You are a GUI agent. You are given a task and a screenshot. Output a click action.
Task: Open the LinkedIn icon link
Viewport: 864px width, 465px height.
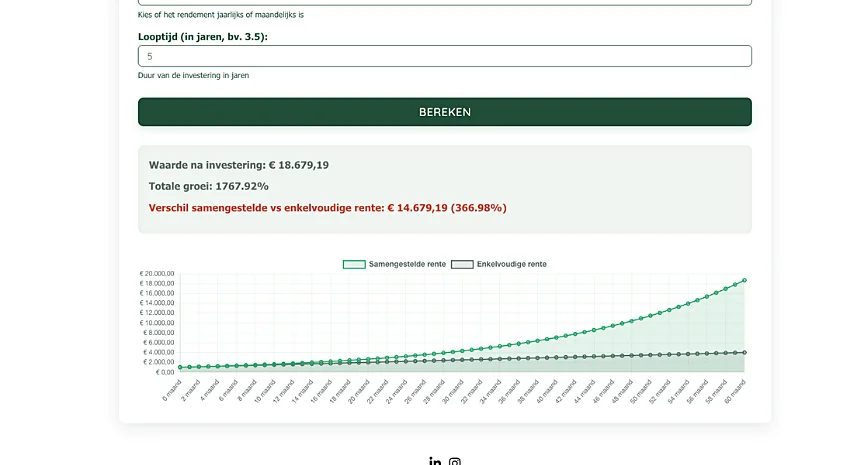click(435, 461)
